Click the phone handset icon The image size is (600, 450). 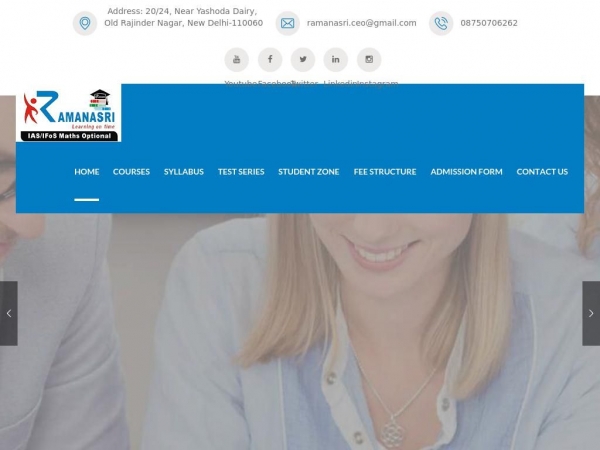click(x=441, y=23)
